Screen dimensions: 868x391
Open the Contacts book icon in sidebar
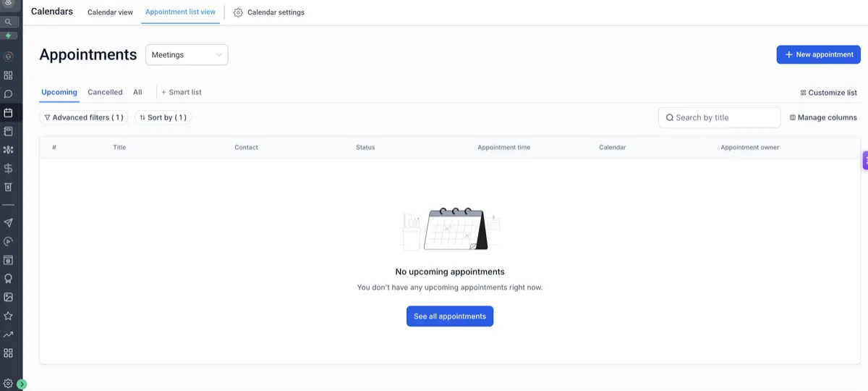pos(9,132)
